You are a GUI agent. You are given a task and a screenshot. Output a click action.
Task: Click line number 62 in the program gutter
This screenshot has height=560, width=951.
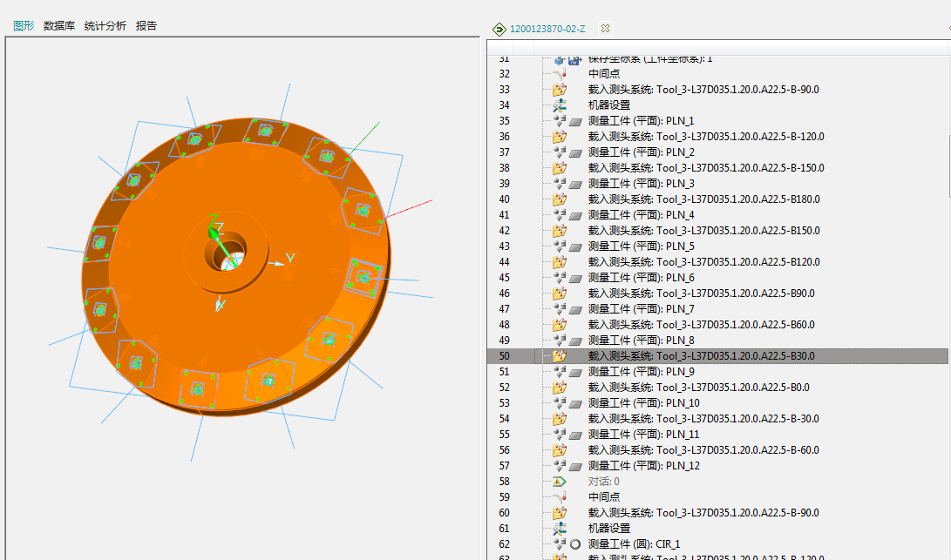pos(505,544)
